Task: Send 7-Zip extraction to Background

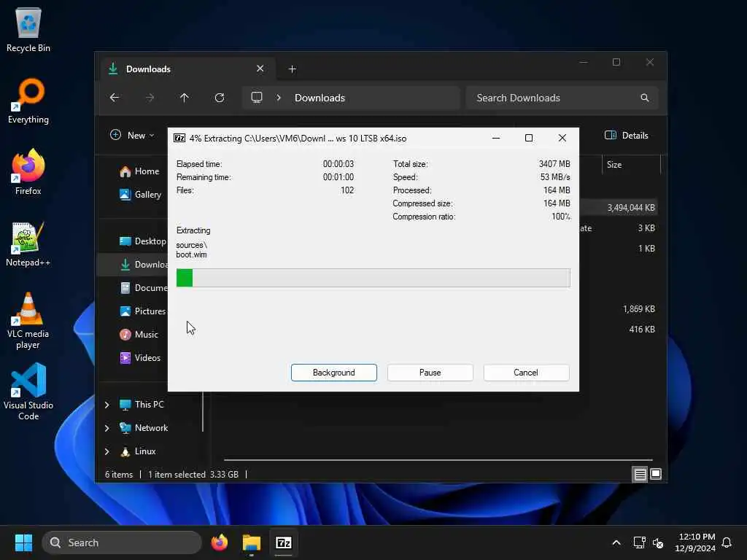Action: click(333, 373)
